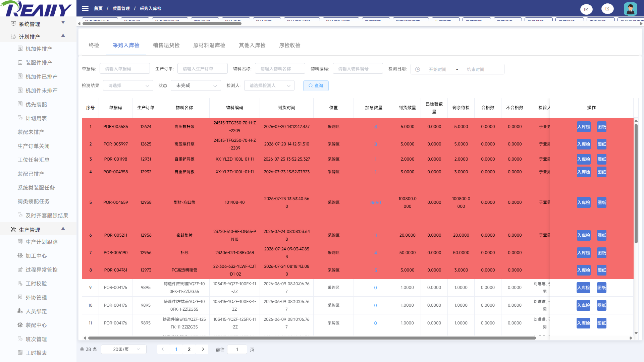Click the 装配件排产 menu icon
Viewport: 644px width, 362px height.
pyautogui.click(x=20, y=62)
